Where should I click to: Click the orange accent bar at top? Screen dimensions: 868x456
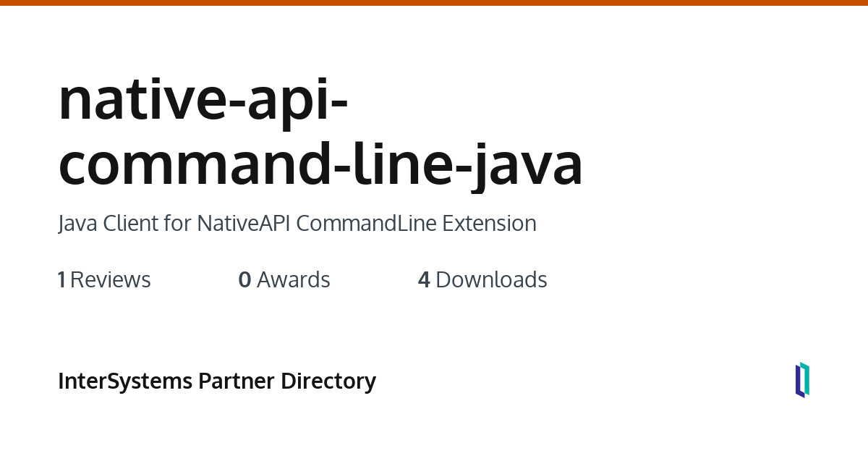(x=434, y=3)
